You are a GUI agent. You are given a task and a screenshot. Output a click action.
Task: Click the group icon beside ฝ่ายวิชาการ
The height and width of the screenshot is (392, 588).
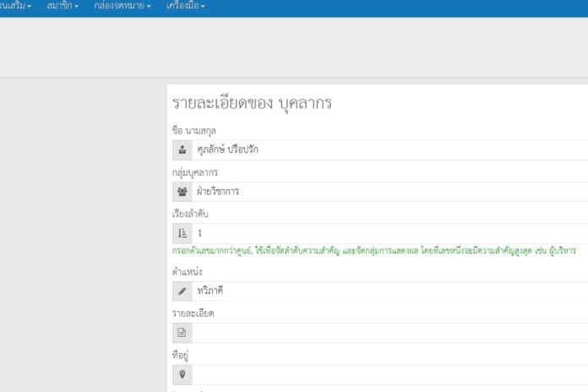click(182, 192)
